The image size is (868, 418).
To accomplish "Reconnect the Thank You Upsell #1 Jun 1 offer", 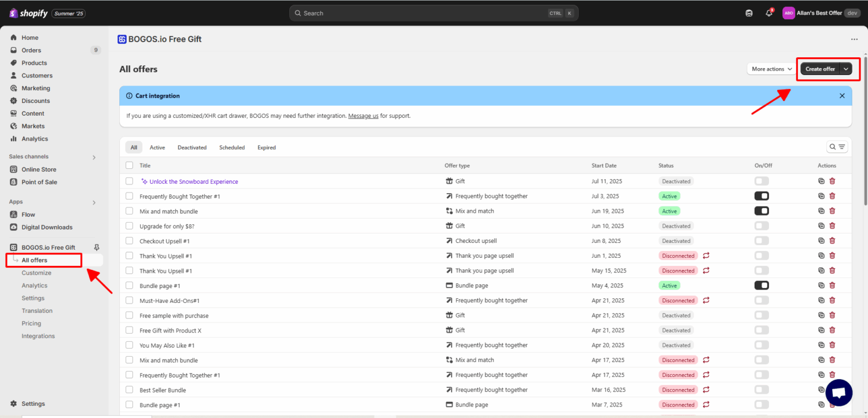I will pos(707,256).
